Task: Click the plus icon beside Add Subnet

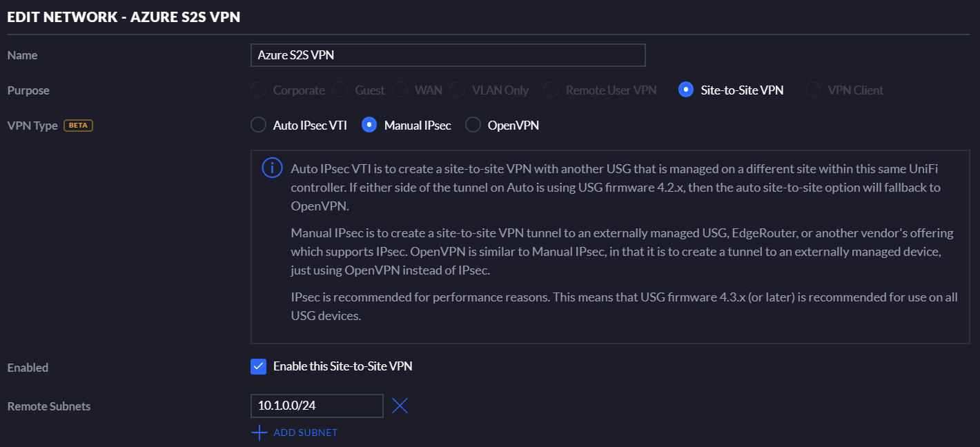Action: (x=259, y=433)
